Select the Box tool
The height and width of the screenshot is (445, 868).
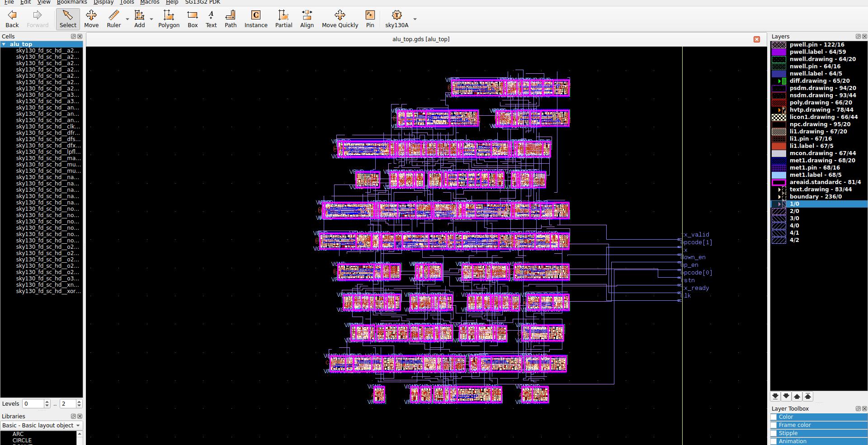click(x=192, y=19)
